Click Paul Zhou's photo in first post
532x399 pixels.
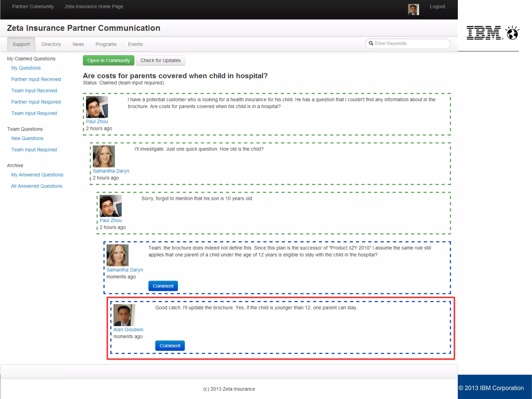tap(97, 107)
